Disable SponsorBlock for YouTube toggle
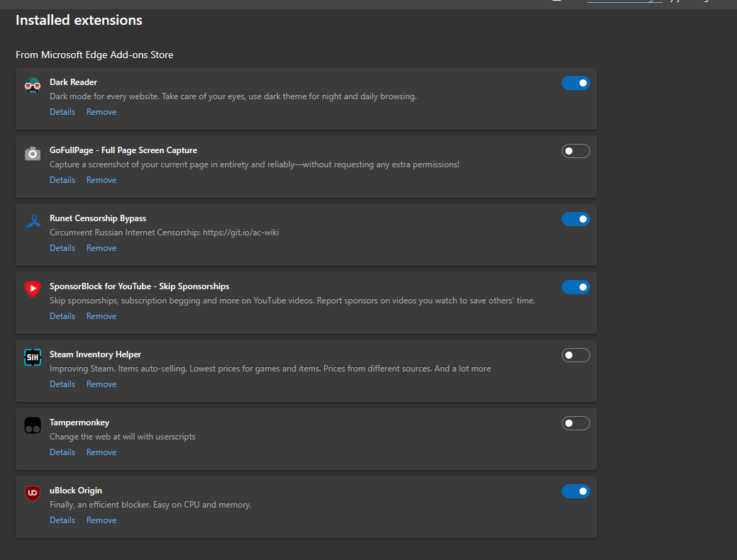 pyautogui.click(x=576, y=287)
